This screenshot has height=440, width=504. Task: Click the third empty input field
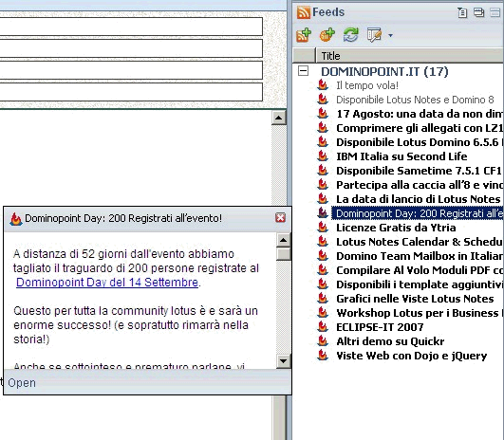[131, 70]
